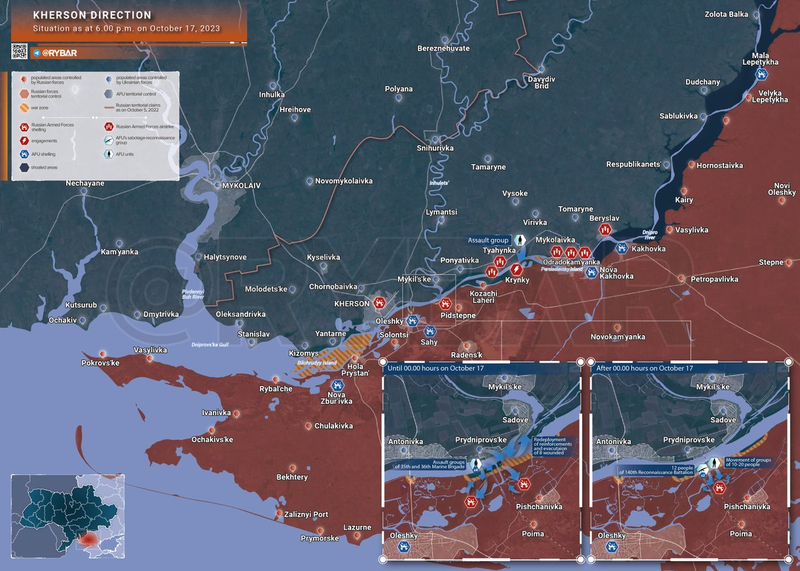Click the AFU shelling icon at Mala Lepetykha

762,74
